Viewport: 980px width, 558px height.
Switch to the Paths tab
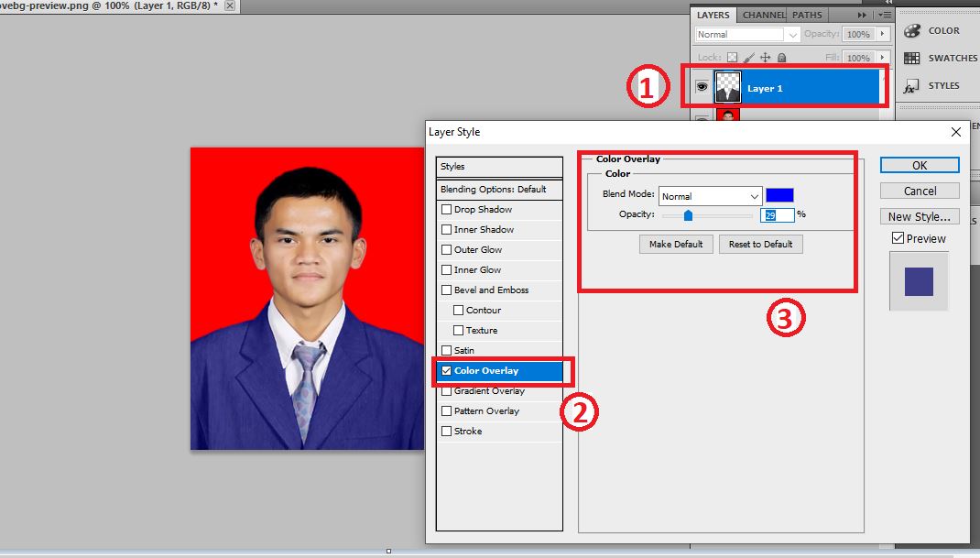coord(807,15)
